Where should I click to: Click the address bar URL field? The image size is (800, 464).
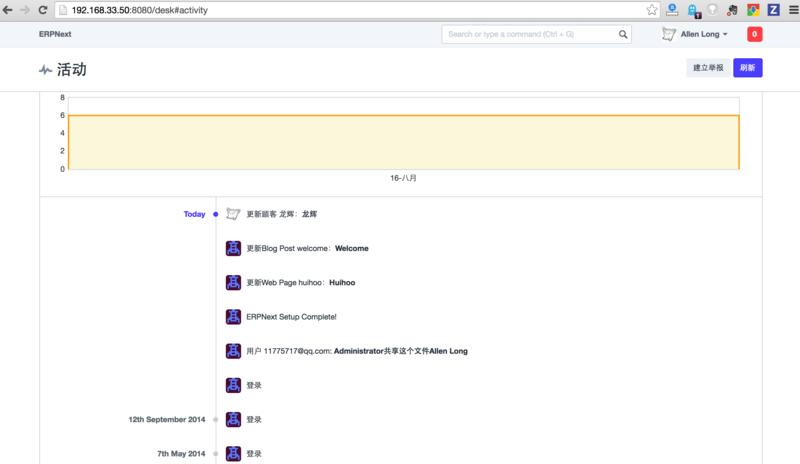point(357,10)
